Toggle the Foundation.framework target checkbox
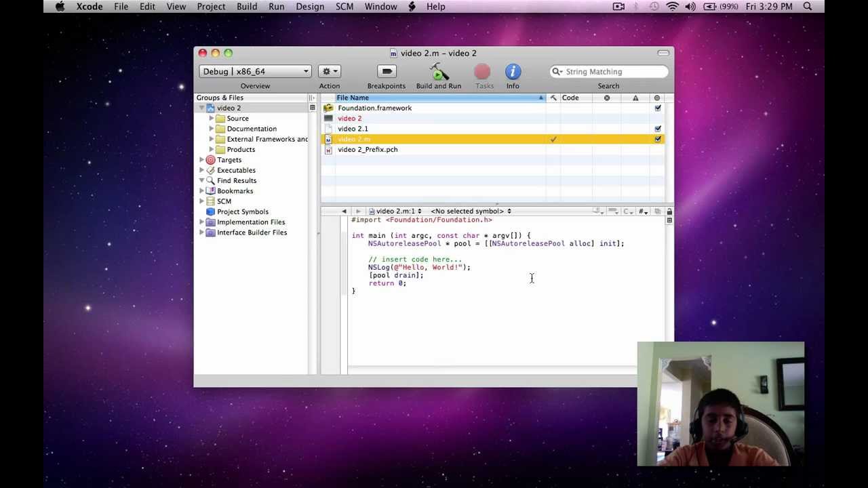The height and width of the screenshot is (488, 868). [657, 108]
